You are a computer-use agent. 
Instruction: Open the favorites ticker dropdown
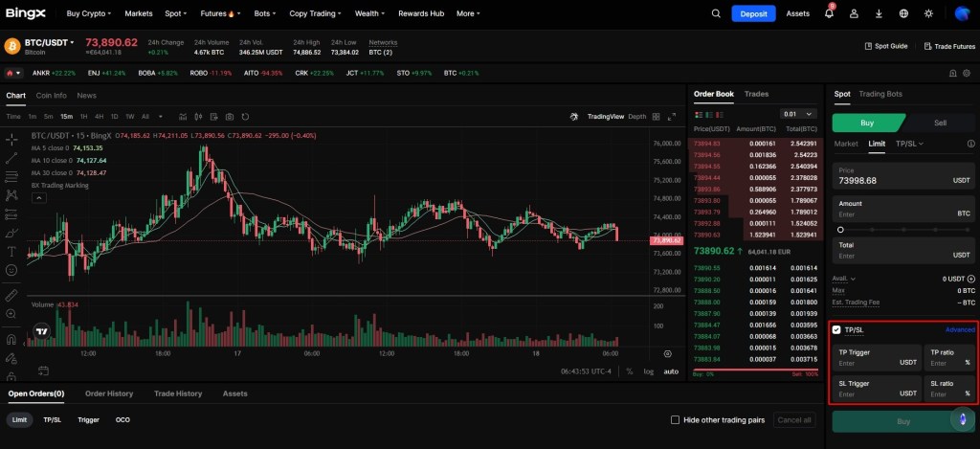13,73
